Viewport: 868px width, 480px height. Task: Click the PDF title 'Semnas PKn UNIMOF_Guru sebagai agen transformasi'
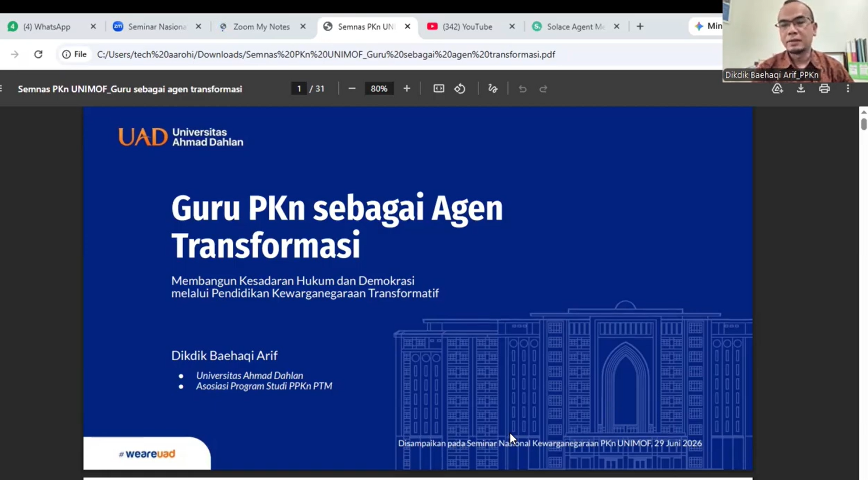coord(130,89)
